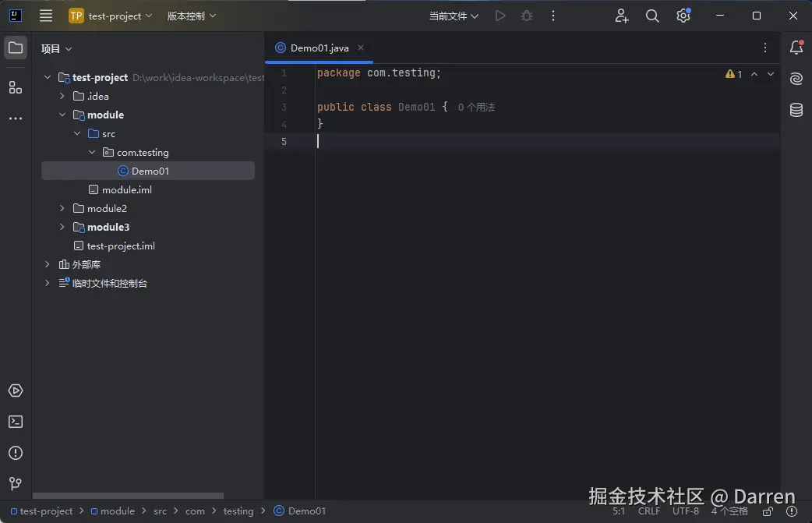
Task: Close the Demo01.java tab
Action: (x=361, y=48)
